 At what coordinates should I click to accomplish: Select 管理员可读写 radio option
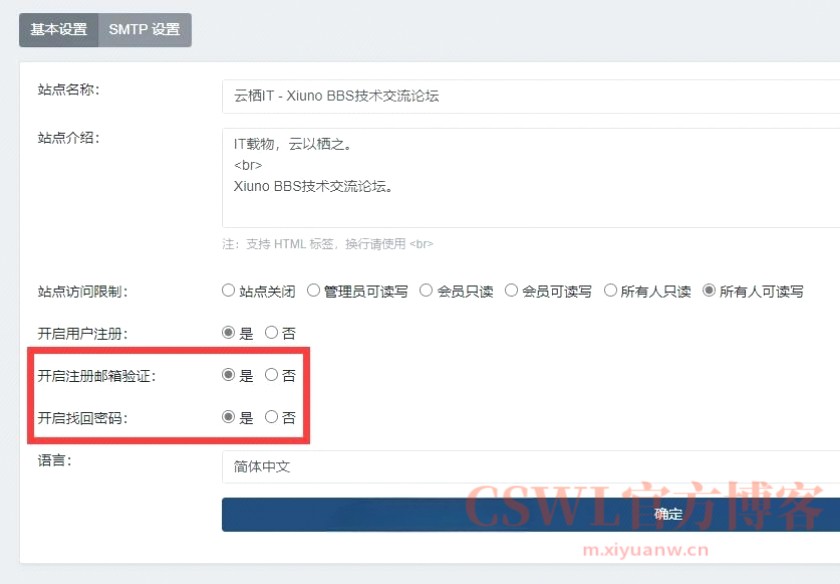314,291
